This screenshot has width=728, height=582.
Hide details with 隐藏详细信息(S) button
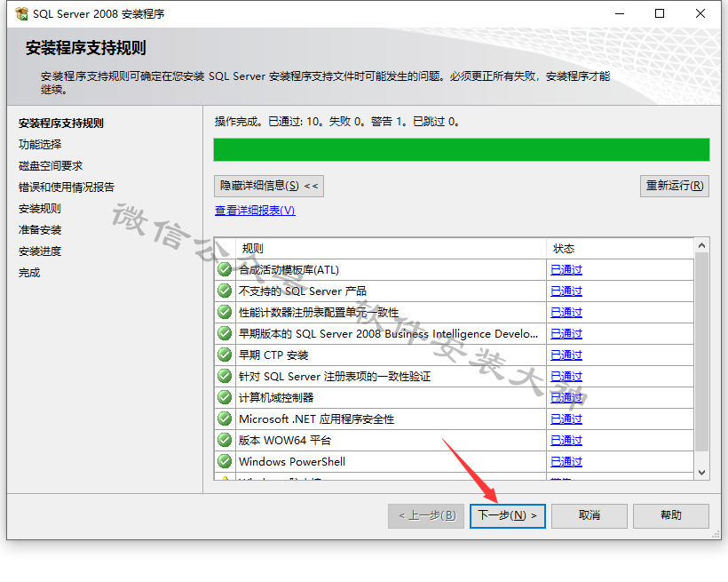pyautogui.click(x=269, y=186)
